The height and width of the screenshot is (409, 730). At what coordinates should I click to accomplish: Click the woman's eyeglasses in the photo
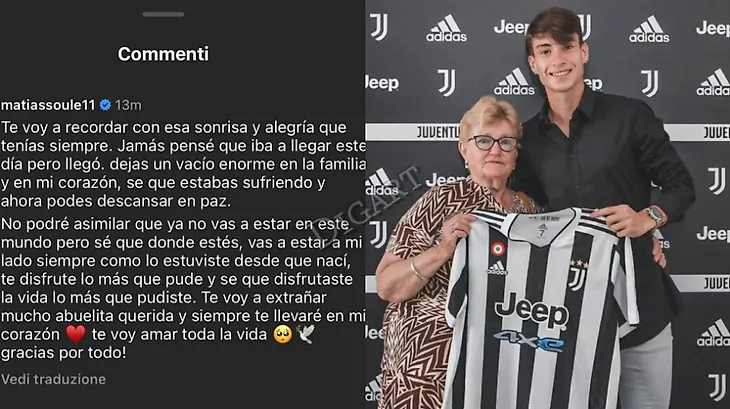(x=493, y=143)
